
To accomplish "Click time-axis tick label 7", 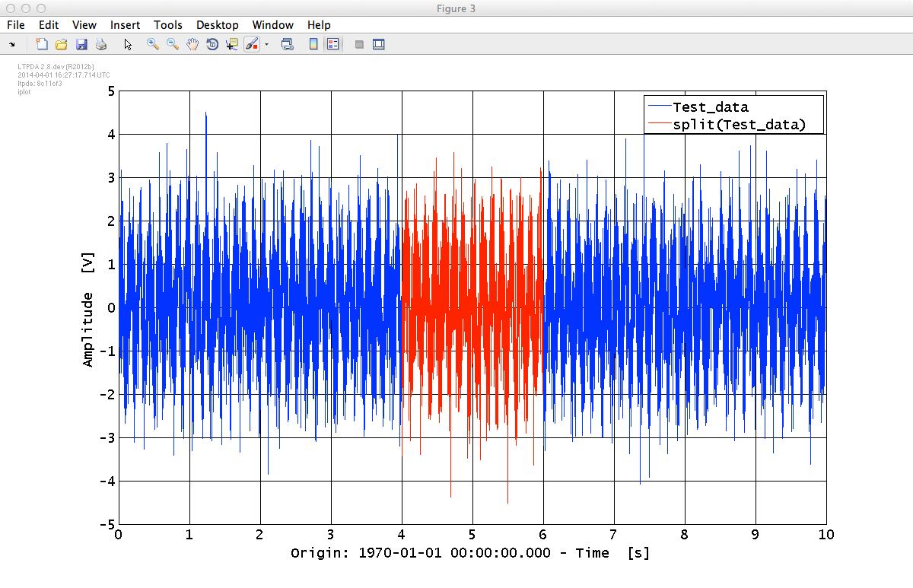I will (613, 534).
